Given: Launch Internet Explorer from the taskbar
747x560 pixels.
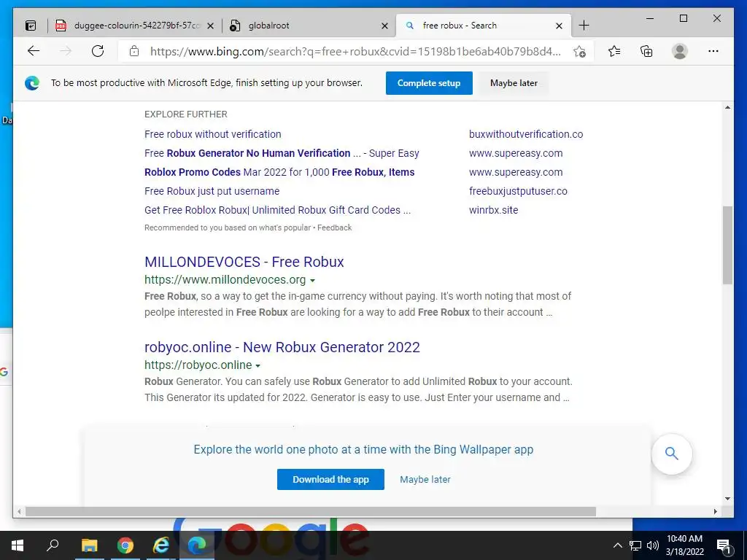Looking at the screenshot, I should pos(161,545).
